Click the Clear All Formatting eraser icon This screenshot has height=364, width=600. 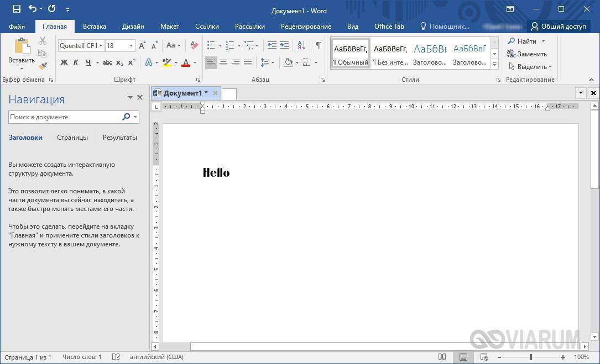pos(194,45)
